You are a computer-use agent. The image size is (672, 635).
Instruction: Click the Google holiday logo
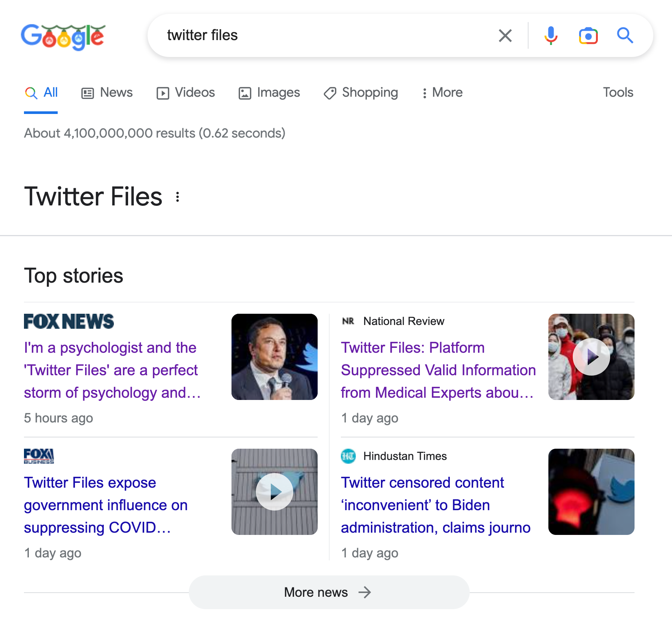63,37
